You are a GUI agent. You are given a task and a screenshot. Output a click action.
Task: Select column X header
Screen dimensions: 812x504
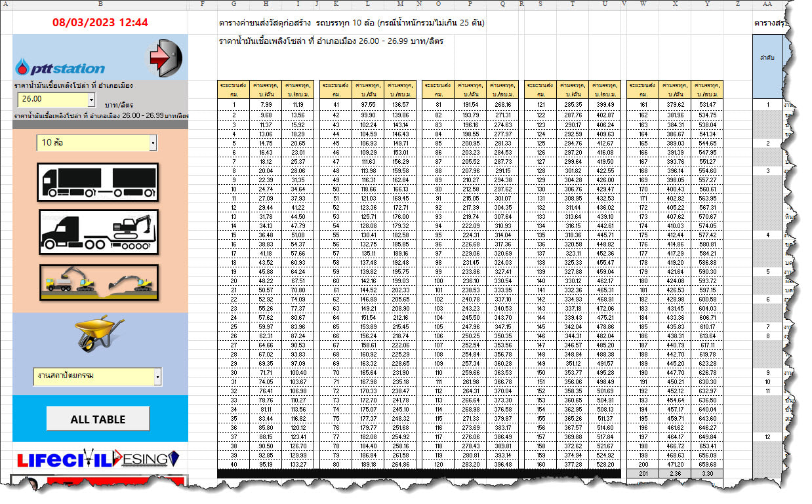pyautogui.click(x=676, y=5)
